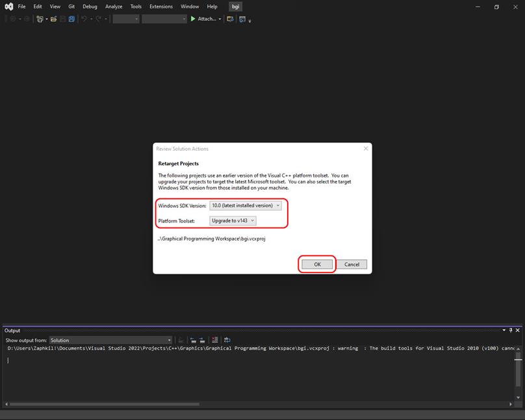
Task: Select the bgi.vcxproj project path text
Action: [x=212, y=239]
